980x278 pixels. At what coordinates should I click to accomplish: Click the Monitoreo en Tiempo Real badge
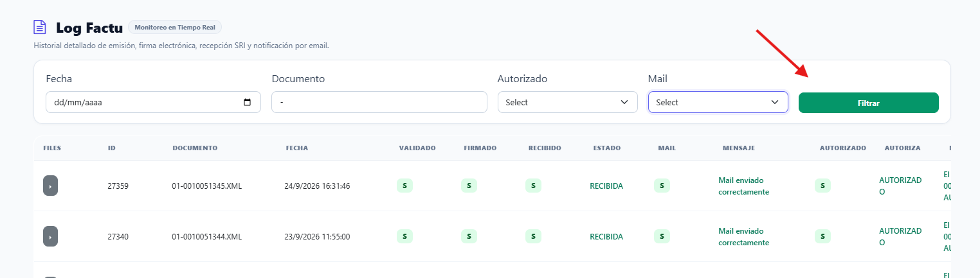click(x=175, y=28)
